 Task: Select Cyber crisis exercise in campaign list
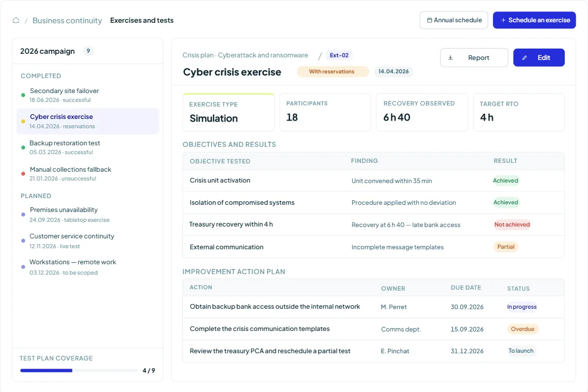tap(88, 121)
